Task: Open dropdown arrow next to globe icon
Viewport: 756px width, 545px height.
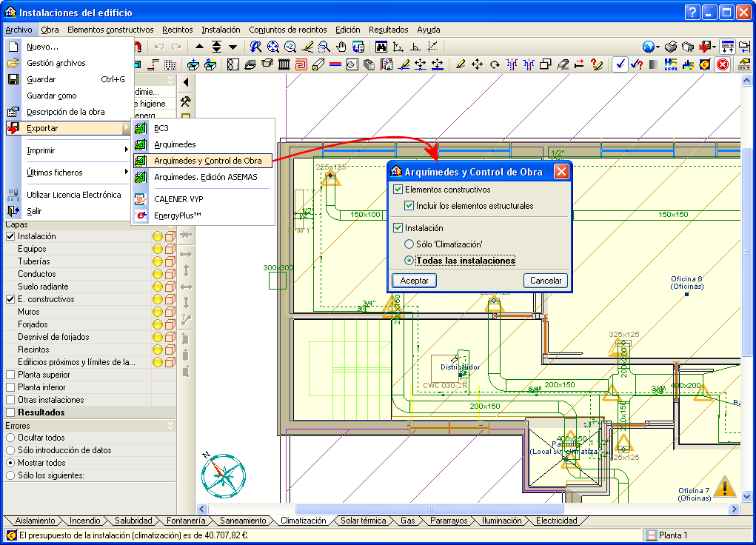Action: pos(659,47)
